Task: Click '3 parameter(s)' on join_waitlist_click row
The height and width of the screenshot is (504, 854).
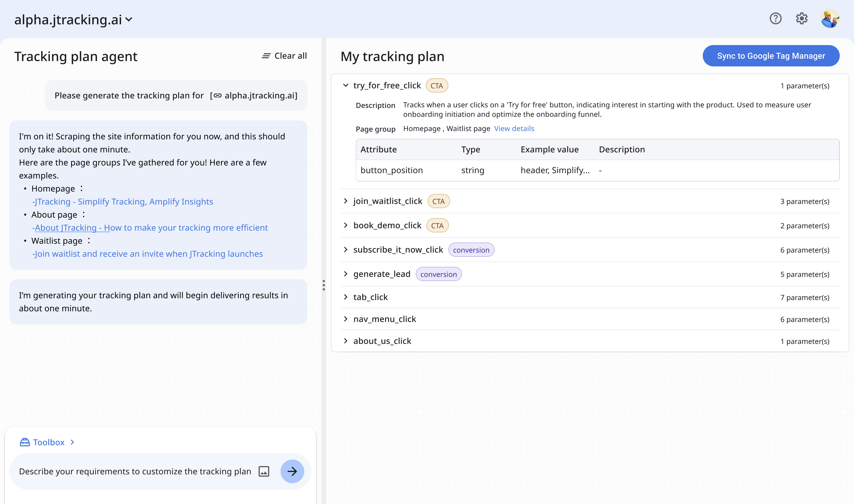Action: pos(804,201)
